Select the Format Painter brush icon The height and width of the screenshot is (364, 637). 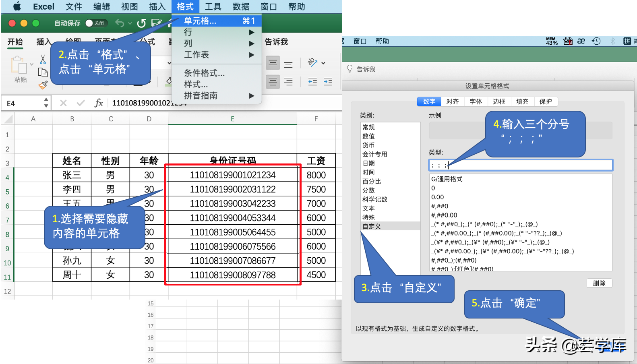(x=43, y=85)
